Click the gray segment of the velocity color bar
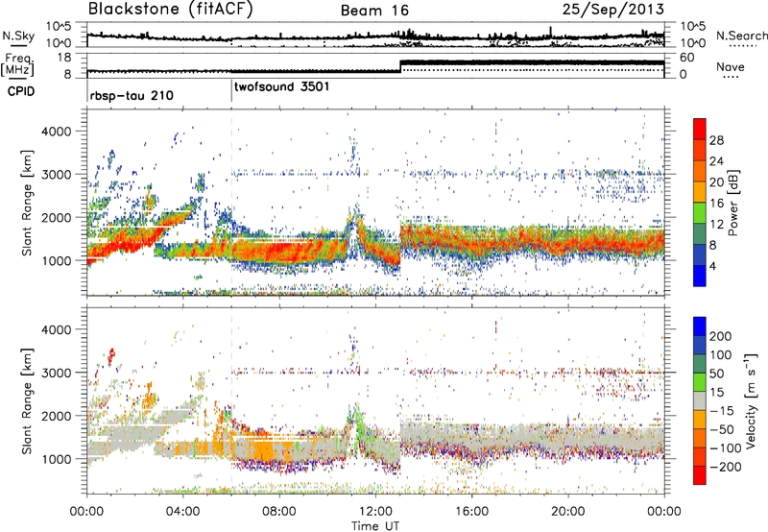 point(700,401)
